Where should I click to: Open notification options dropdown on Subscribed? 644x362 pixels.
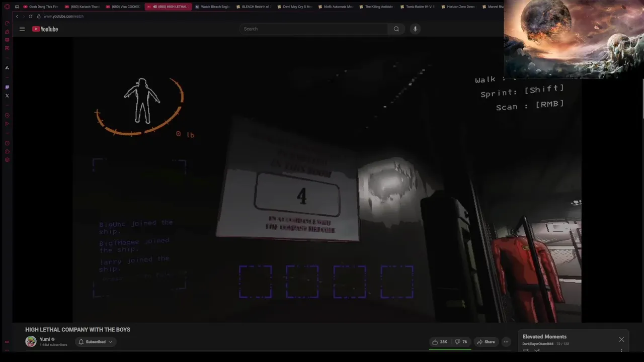click(111, 342)
